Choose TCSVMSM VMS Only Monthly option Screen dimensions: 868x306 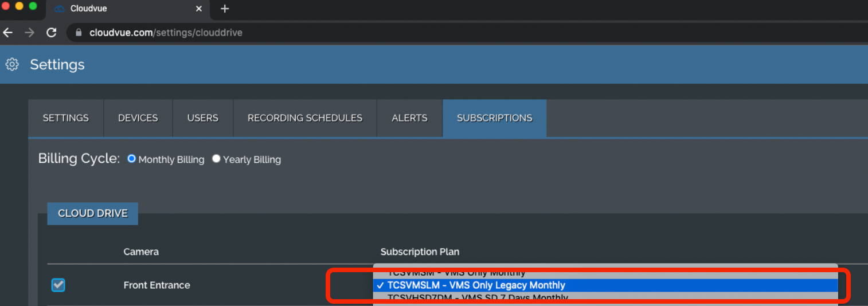click(605, 273)
